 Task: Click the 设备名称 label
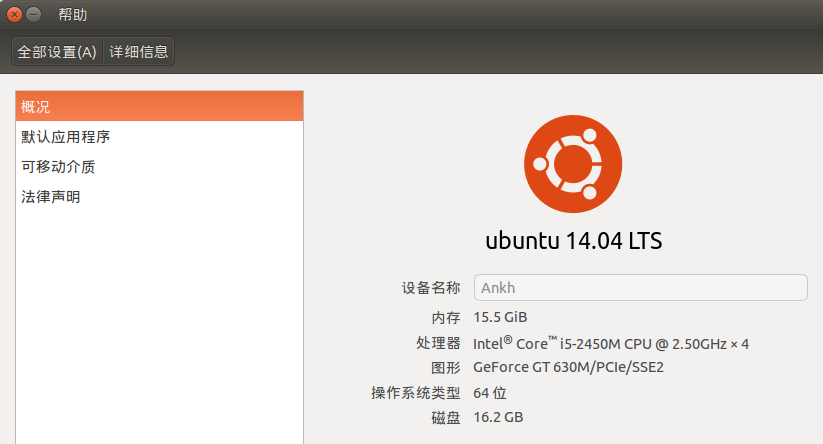tap(431, 288)
